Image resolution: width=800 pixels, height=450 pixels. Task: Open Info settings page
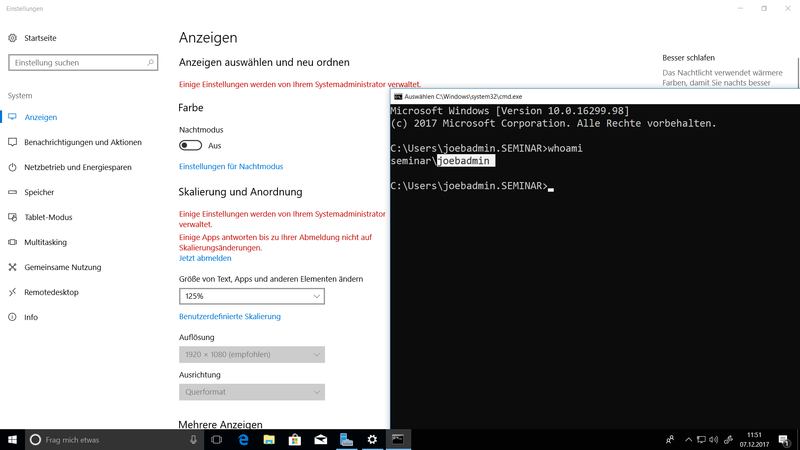click(x=31, y=317)
